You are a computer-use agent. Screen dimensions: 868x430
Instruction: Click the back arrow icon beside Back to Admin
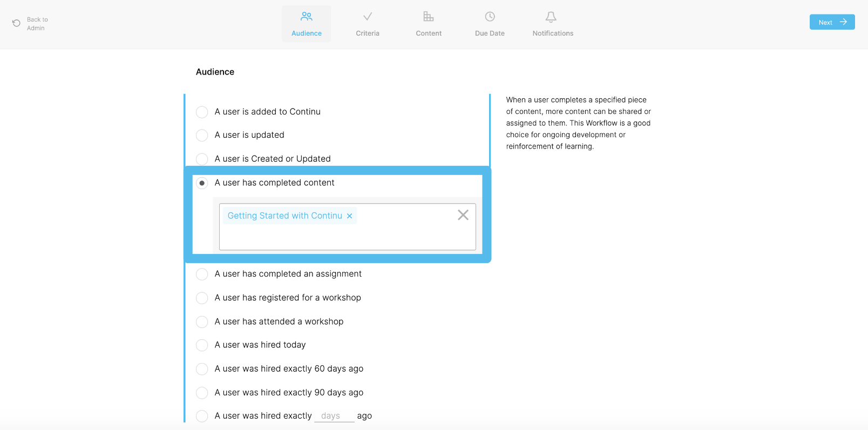16,23
